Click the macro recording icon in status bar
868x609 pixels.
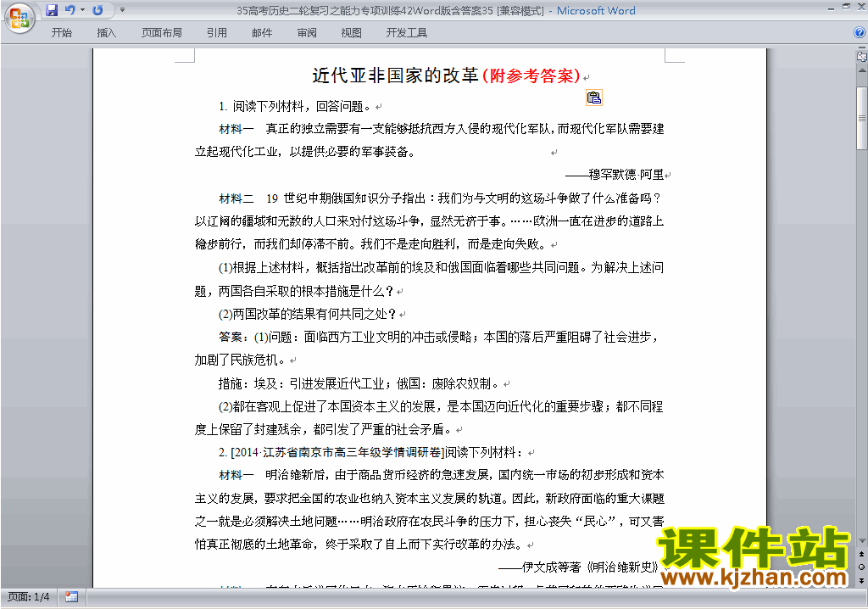pyautogui.click(x=71, y=597)
